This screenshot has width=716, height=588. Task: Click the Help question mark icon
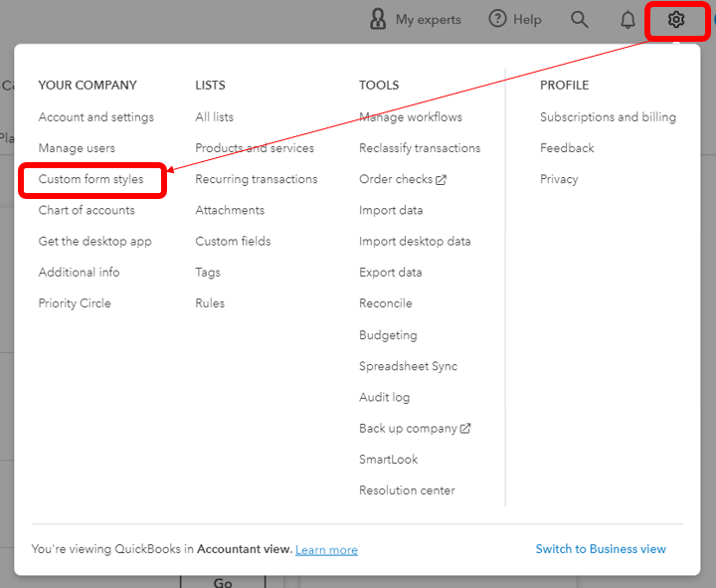pyautogui.click(x=497, y=19)
